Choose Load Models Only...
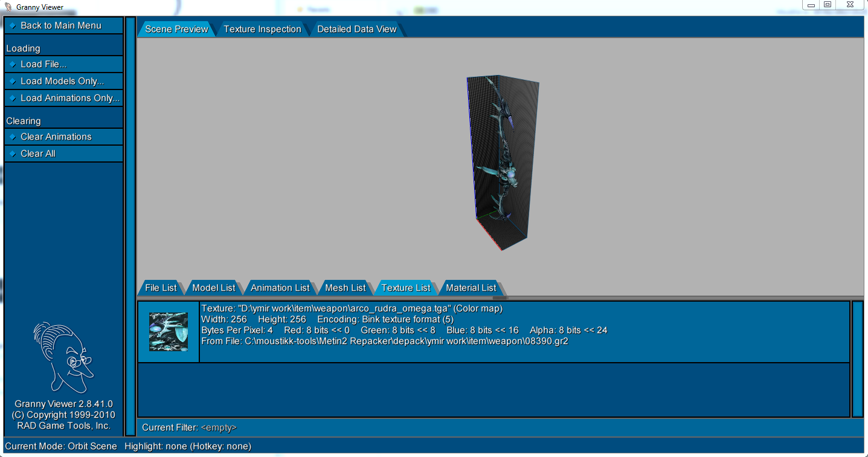Image resolution: width=868 pixels, height=457 pixels. tap(63, 81)
